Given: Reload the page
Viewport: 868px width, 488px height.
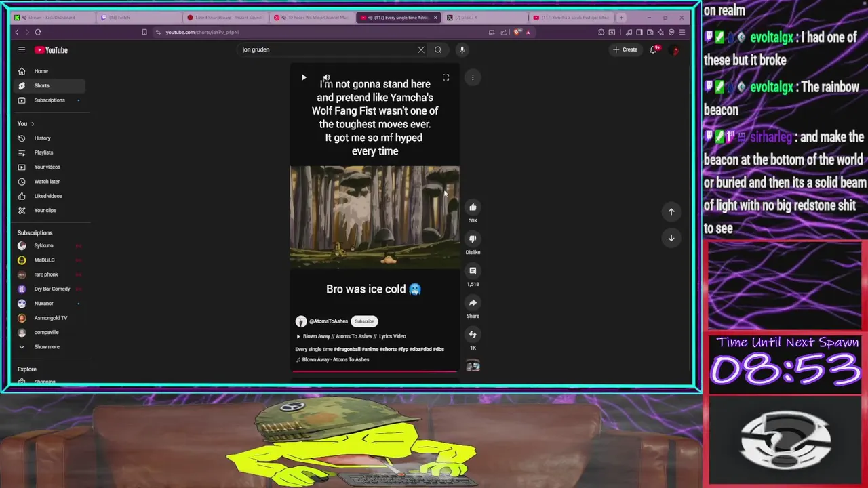Looking at the screenshot, I should point(38,32).
